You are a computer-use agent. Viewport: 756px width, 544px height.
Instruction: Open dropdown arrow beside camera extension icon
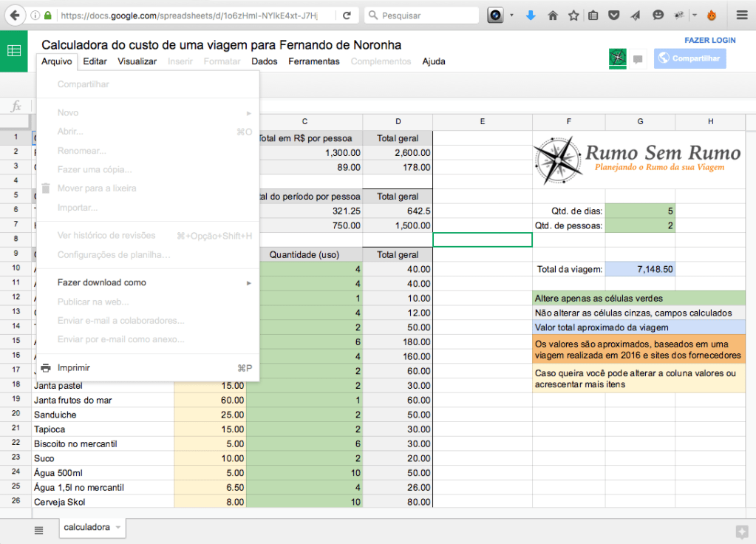pyautogui.click(x=511, y=15)
